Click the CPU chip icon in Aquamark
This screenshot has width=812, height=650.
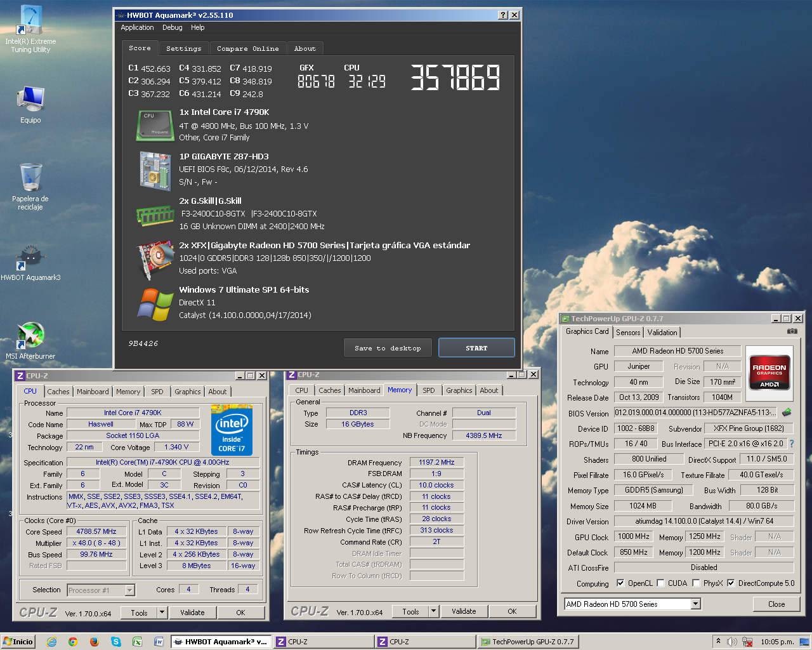pos(155,125)
